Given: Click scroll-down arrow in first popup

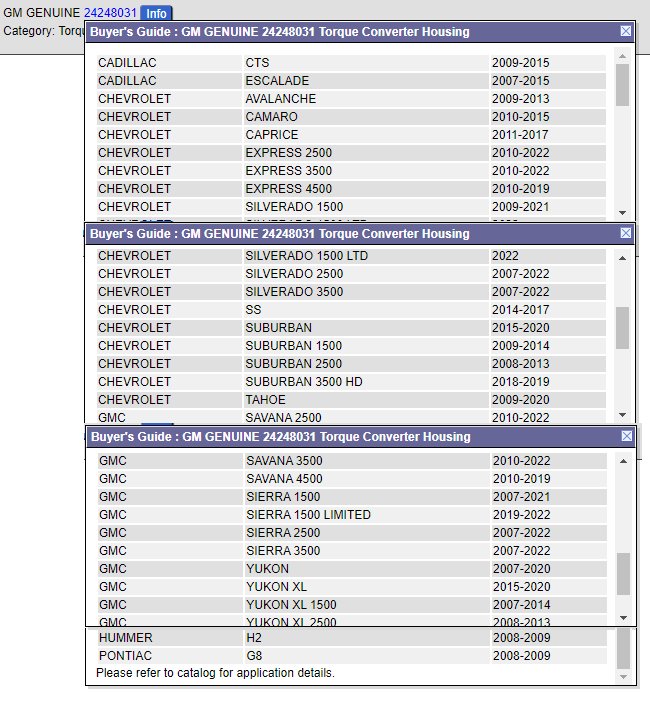Looking at the screenshot, I should pos(622,213).
